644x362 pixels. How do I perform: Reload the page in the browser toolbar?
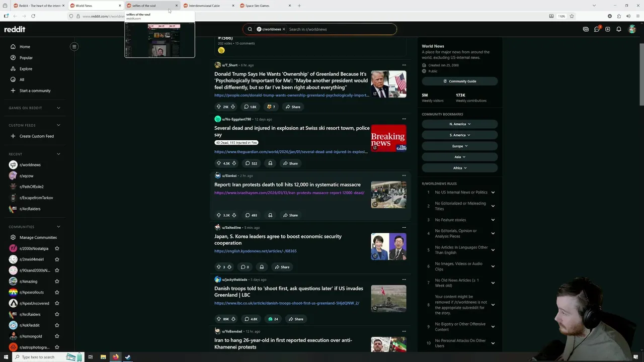[x=33, y=16]
